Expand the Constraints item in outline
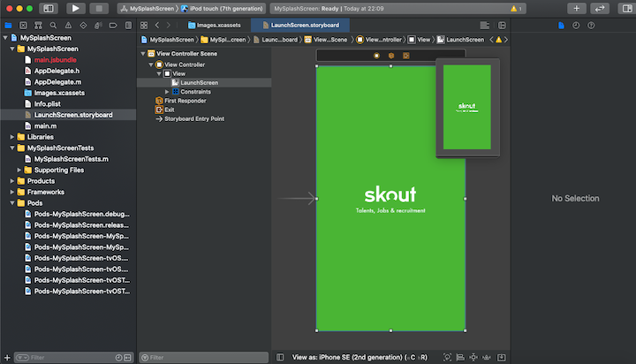 click(167, 92)
